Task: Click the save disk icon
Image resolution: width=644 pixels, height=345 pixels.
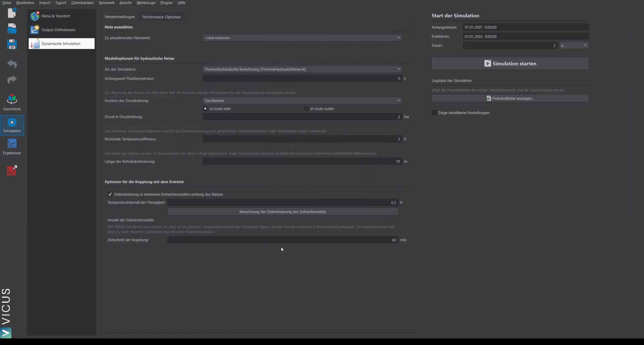Action: [x=12, y=44]
